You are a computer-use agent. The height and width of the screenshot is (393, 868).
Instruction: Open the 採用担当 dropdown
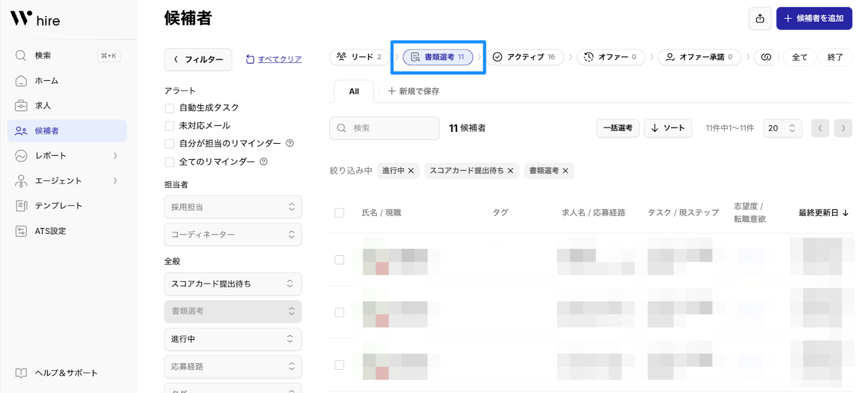[x=233, y=207]
